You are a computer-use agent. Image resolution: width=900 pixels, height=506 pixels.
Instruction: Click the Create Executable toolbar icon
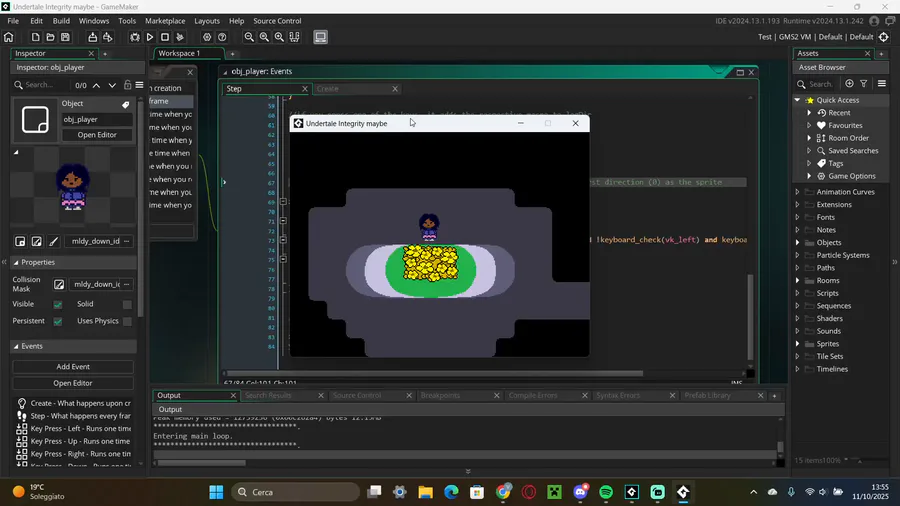point(92,37)
